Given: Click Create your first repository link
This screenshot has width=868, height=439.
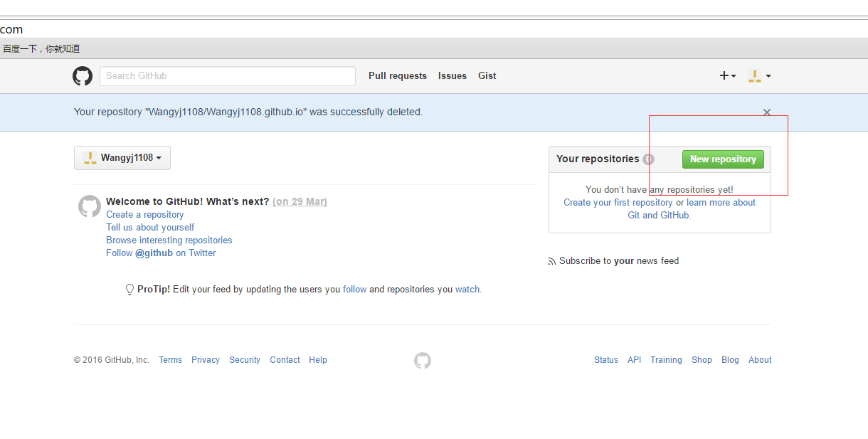Looking at the screenshot, I should 618,203.
